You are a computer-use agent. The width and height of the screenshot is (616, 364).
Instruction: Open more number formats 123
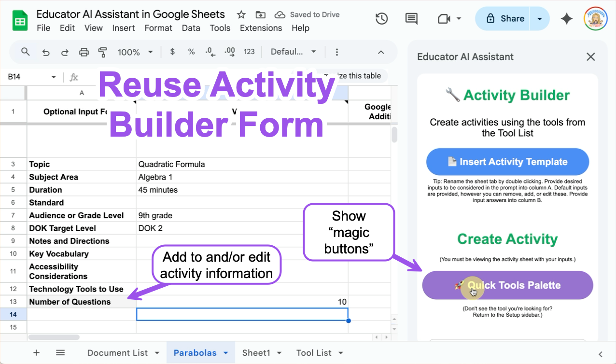click(x=249, y=52)
